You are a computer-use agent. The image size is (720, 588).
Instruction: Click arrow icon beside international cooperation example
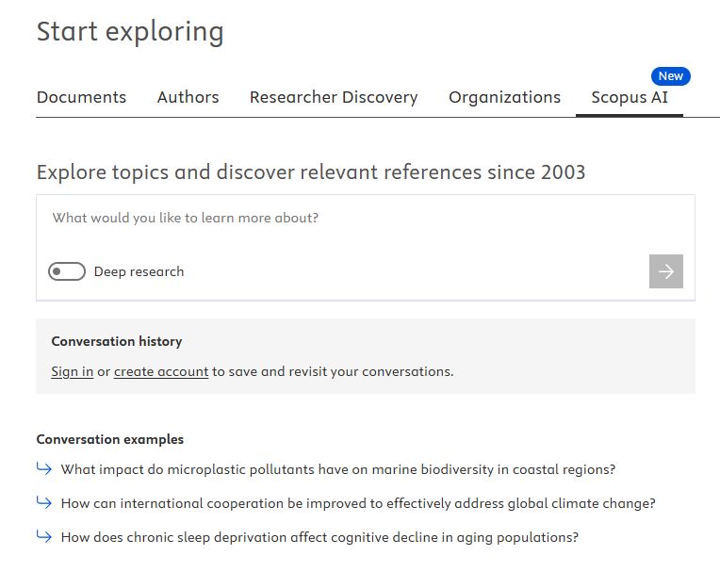point(44,502)
